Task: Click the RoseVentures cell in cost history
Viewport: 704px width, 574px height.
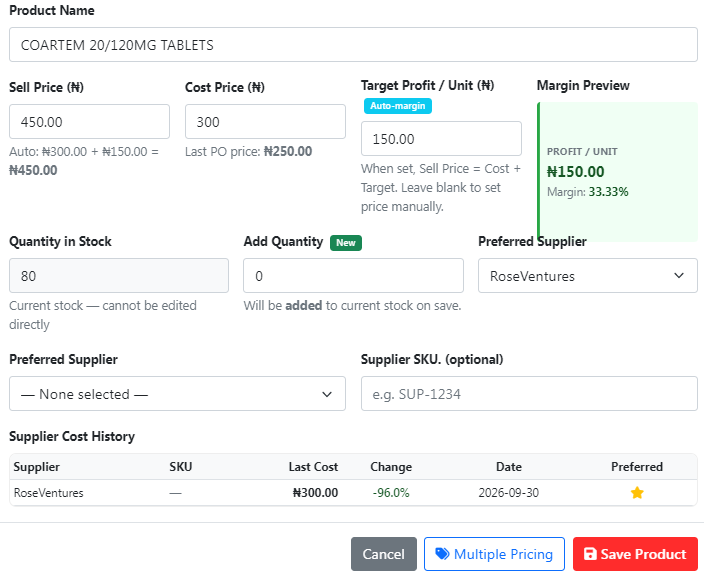Action: tap(48, 493)
